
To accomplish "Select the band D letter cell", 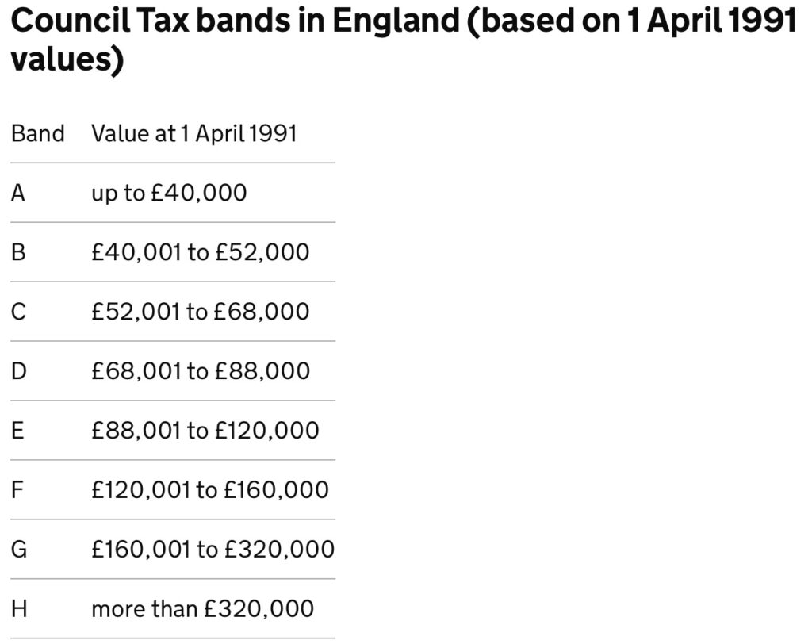I will tap(18, 371).
